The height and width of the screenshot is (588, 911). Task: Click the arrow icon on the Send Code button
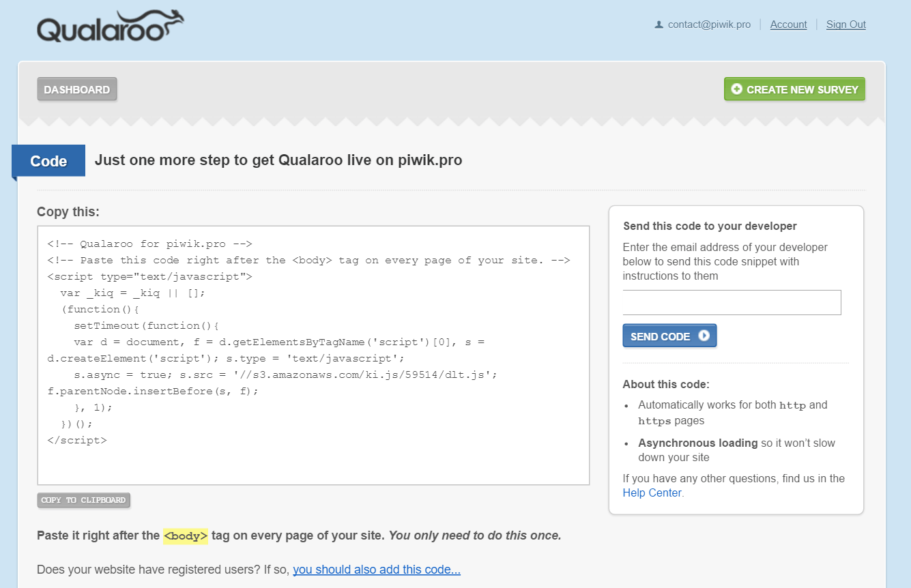(x=704, y=336)
